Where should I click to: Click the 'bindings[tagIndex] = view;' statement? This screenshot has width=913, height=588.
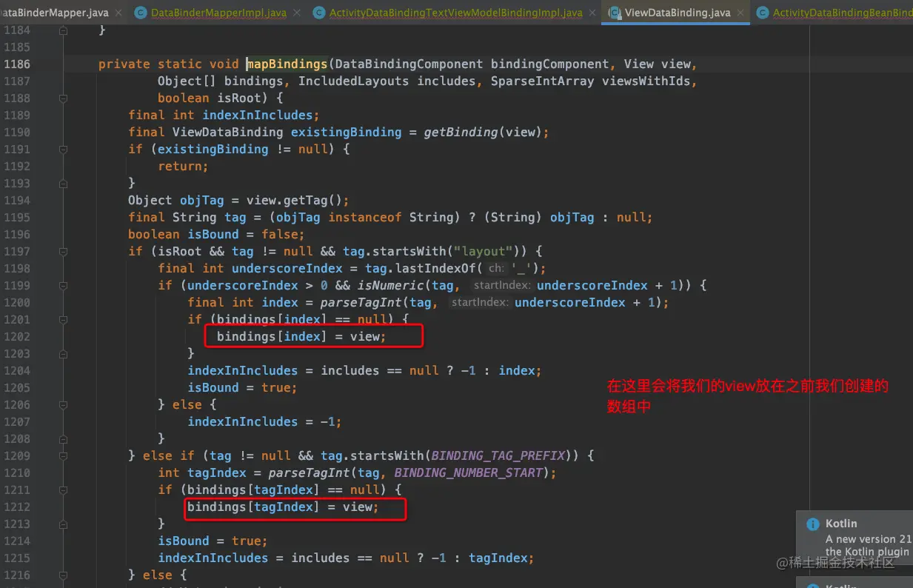[x=283, y=507]
